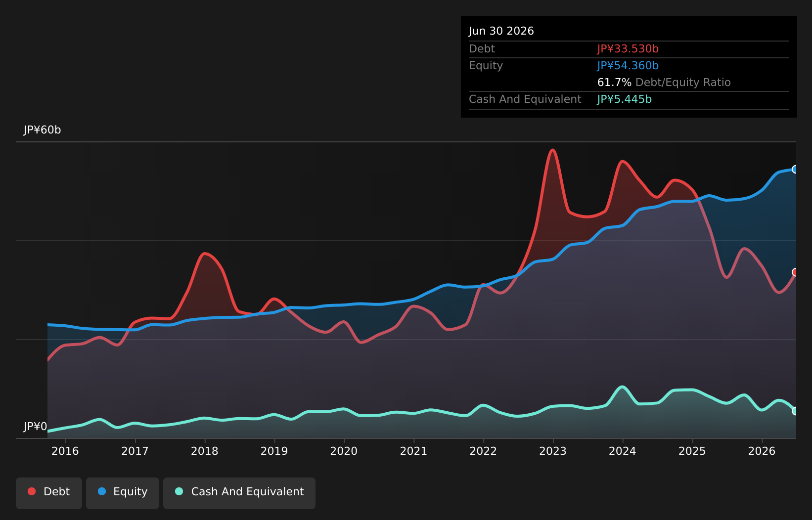Screen dimensions: 812x520
Task: Toggle the Cash And Equivalent legend button
Action: [239, 493]
